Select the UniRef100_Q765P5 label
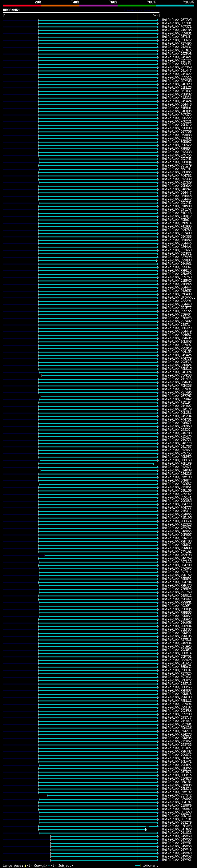This screenshot has height=868, width=197. click(177, 568)
